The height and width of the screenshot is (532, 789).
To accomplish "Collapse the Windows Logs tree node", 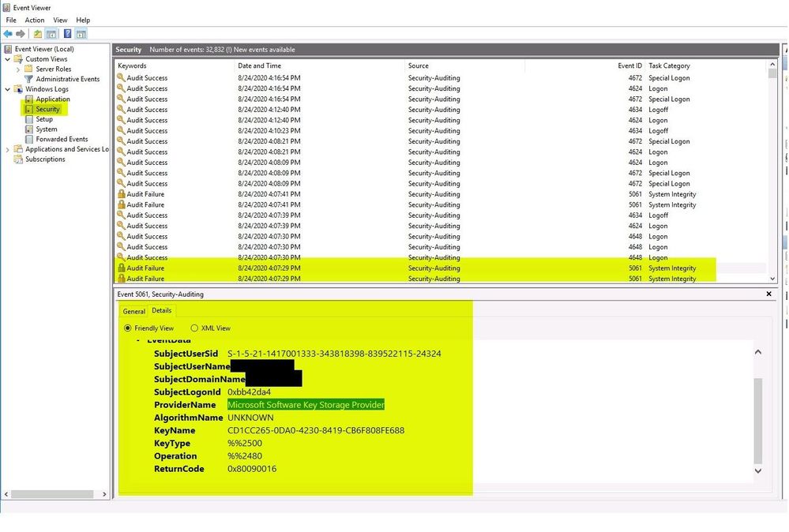I will coord(8,89).
